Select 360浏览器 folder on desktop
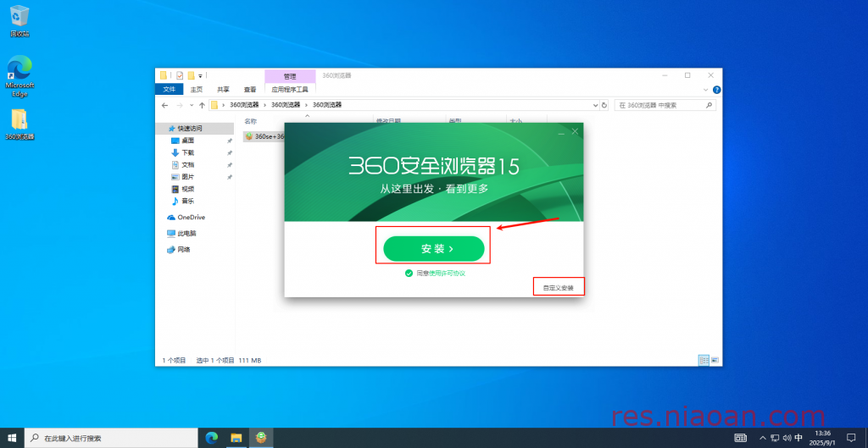 [x=19, y=124]
